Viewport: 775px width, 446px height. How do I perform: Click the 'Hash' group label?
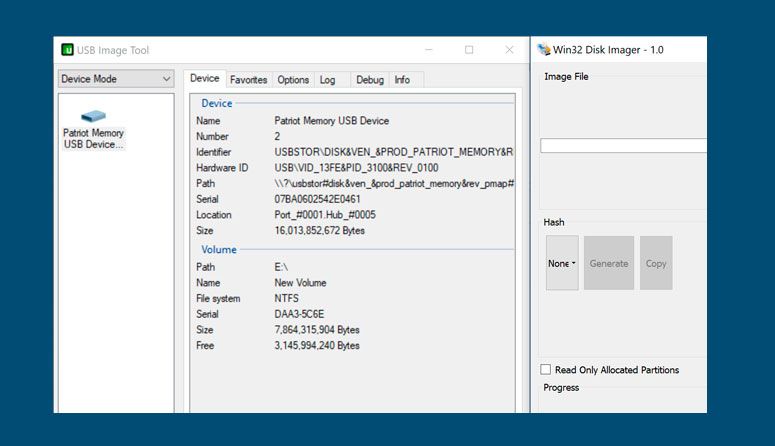point(554,222)
